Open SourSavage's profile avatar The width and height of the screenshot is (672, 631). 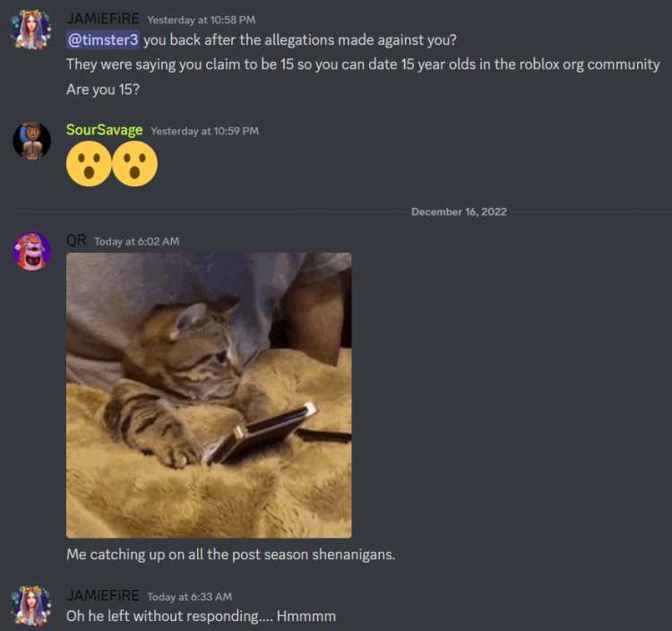pos(31,141)
